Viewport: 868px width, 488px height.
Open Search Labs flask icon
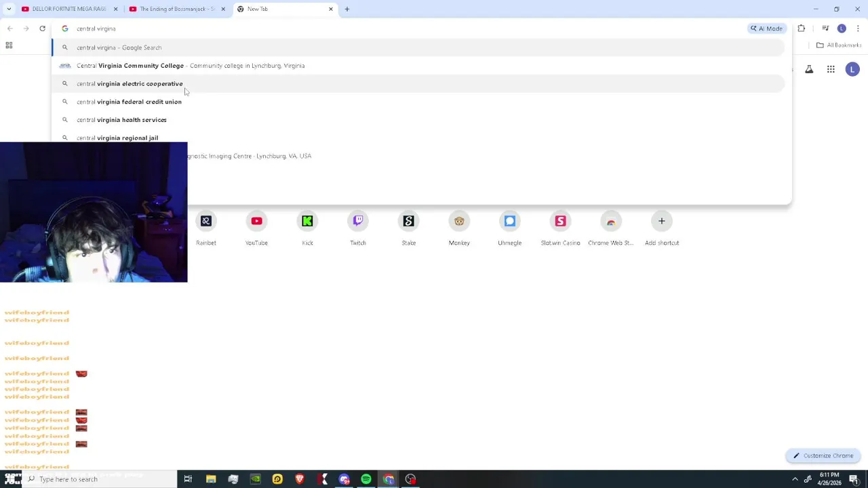[x=809, y=69]
